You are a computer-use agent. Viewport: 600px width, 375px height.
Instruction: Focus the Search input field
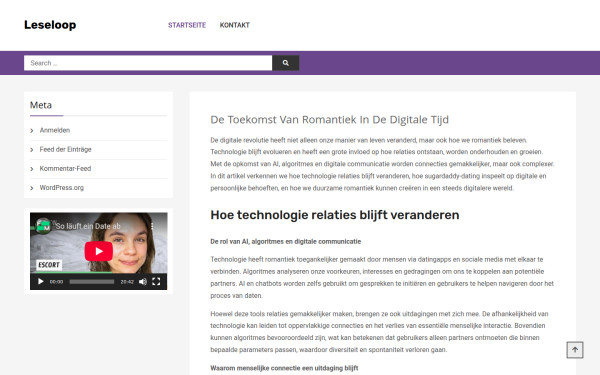tap(148, 63)
